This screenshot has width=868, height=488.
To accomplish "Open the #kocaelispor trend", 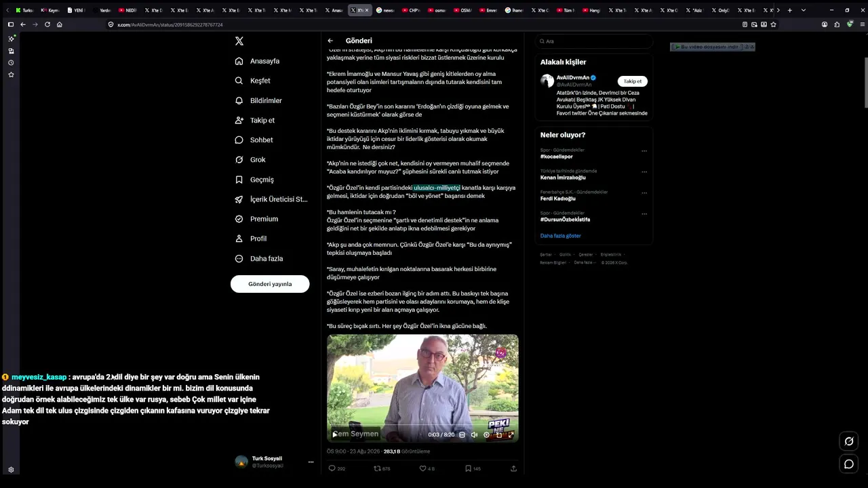I will pos(557,157).
